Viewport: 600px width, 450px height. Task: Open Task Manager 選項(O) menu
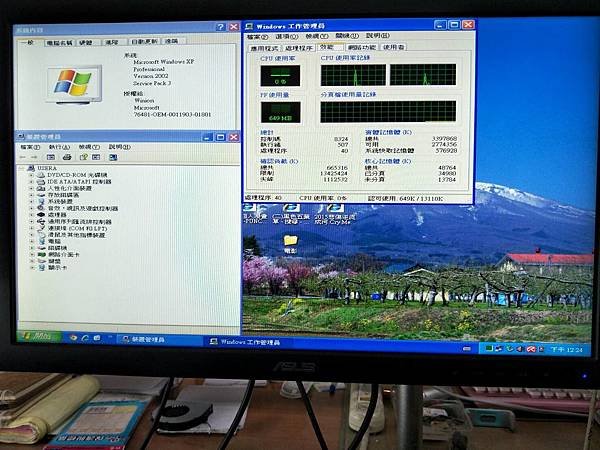[287, 36]
